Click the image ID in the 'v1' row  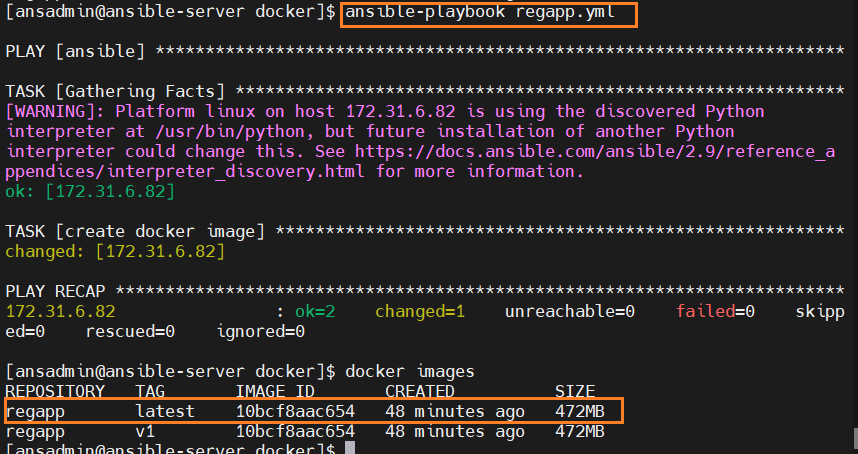(295, 432)
